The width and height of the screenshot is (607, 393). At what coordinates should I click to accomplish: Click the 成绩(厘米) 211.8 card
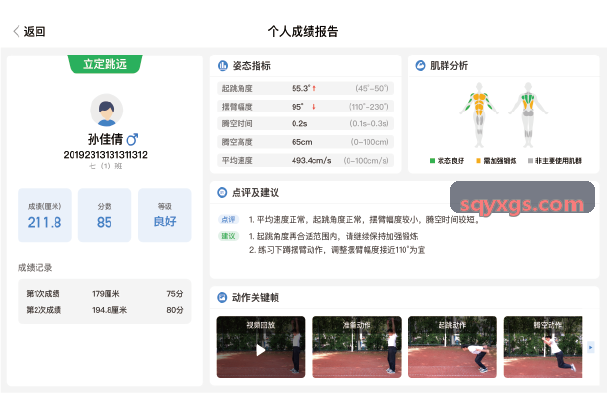[45, 215]
